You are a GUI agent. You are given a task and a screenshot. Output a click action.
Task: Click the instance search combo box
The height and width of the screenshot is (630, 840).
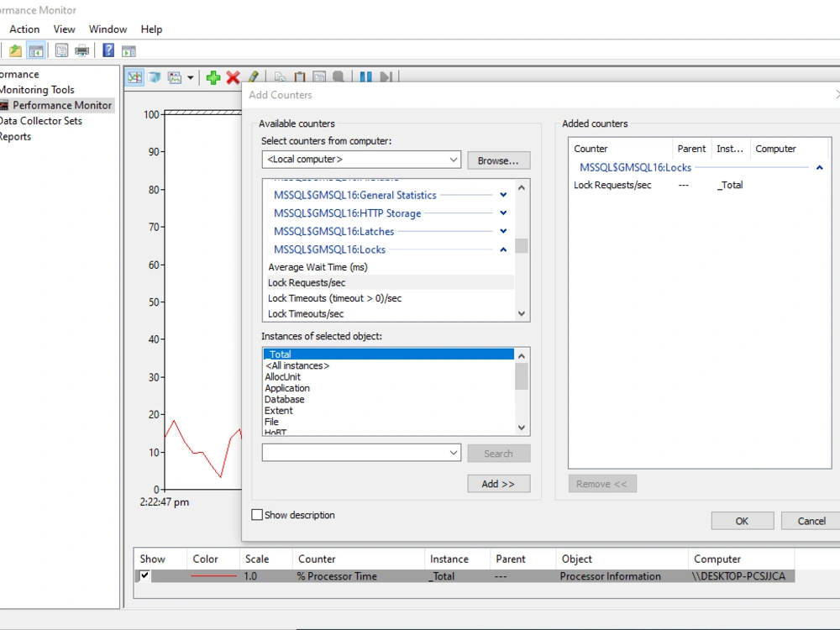point(361,453)
